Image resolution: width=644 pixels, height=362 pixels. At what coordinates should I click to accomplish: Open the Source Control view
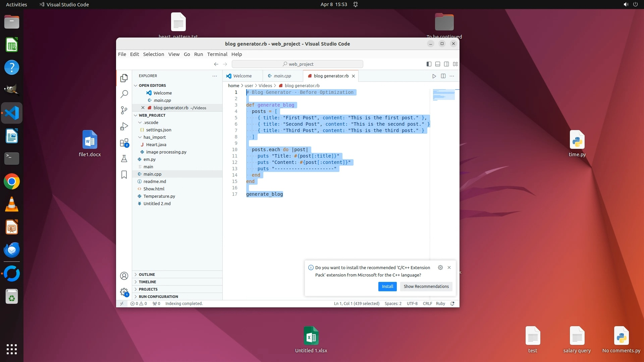point(124,110)
